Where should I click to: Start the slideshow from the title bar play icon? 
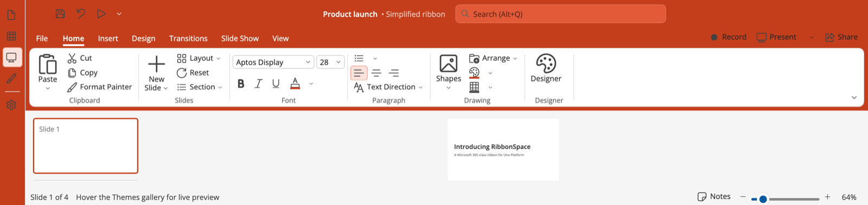101,14
